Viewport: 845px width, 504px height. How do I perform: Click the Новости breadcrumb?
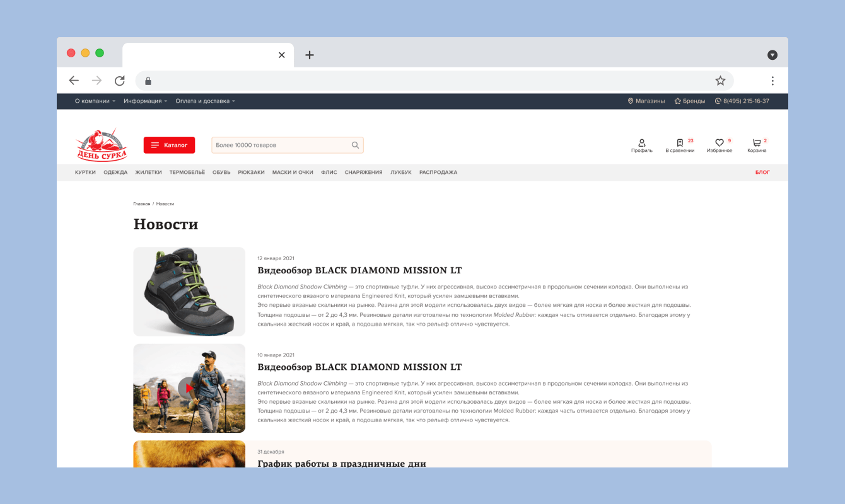click(x=165, y=204)
